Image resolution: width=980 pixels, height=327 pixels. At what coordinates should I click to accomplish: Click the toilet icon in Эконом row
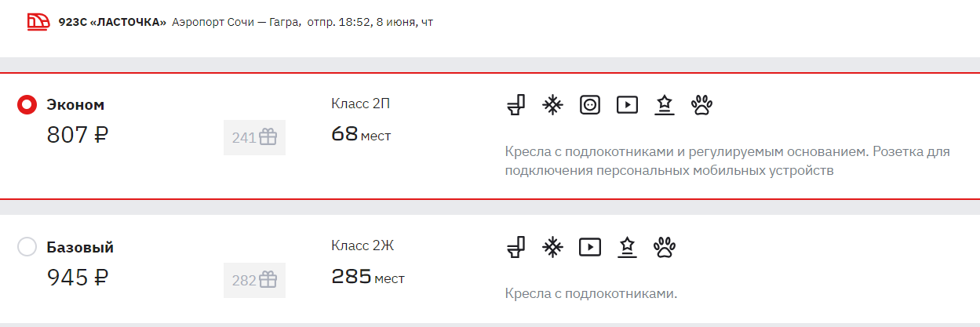click(x=516, y=104)
